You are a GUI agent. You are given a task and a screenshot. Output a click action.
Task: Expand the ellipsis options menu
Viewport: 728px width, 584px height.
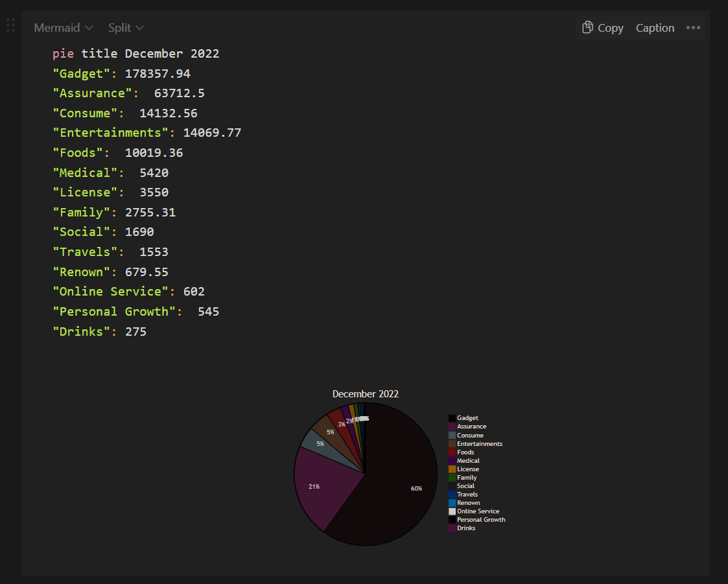coord(693,27)
